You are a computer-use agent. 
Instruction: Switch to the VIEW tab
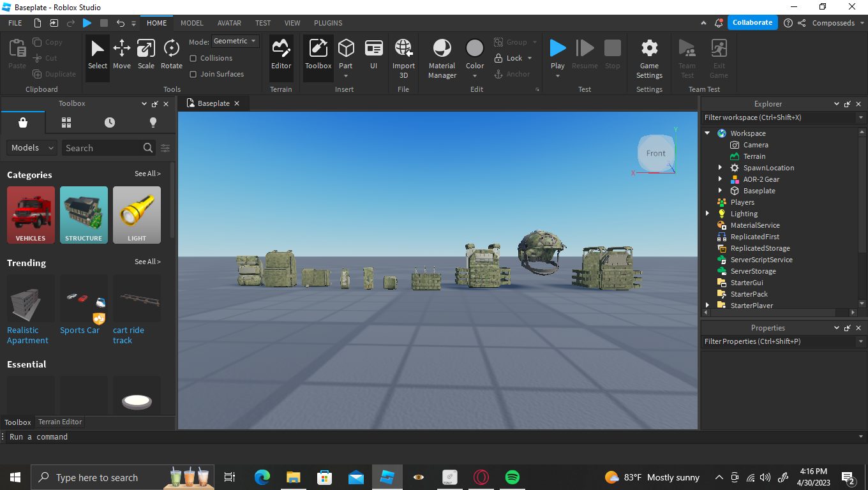[x=292, y=23]
